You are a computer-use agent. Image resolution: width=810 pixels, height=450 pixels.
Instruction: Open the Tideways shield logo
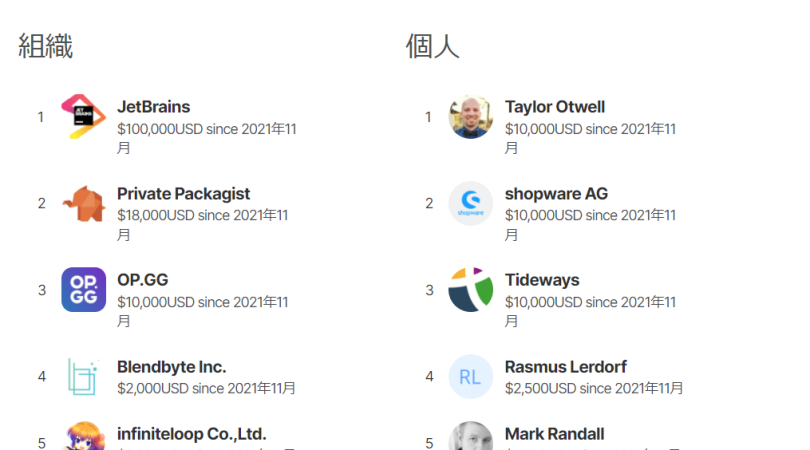pos(471,290)
